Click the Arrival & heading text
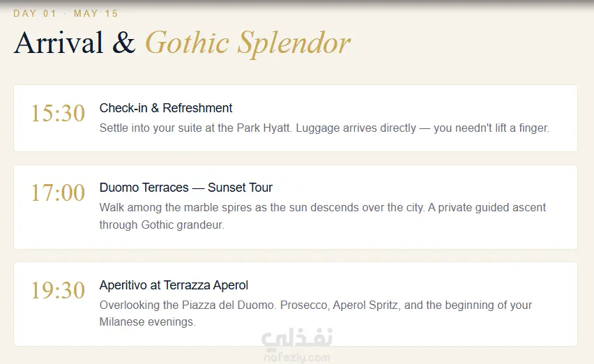 [75, 43]
